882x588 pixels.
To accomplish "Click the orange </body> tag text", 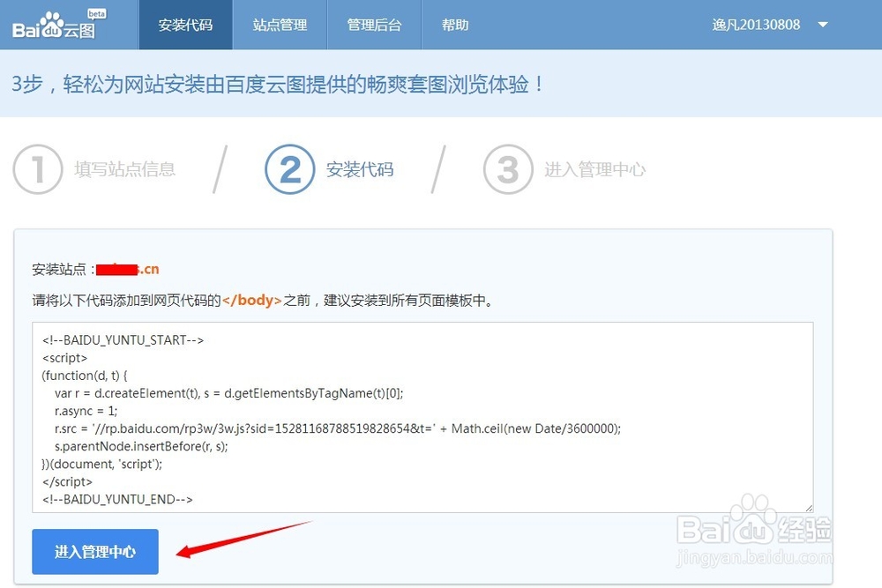I will pyautogui.click(x=251, y=301).
